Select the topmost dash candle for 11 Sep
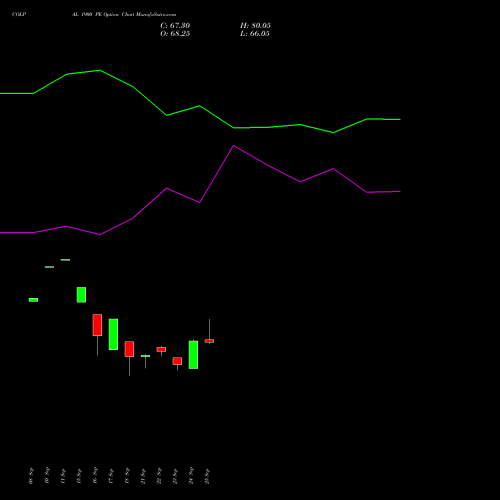Image resolution: width=500 pixels, height=500 pixels. [65, 260]
